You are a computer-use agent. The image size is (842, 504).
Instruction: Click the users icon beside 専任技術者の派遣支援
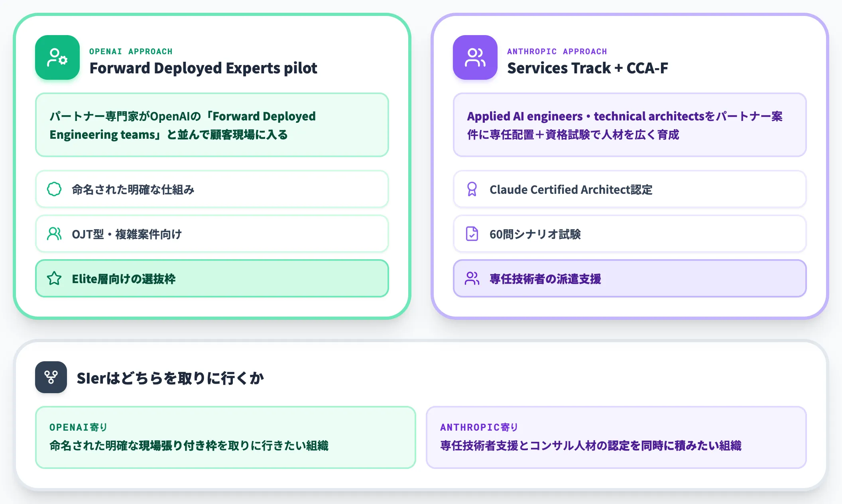472,278
